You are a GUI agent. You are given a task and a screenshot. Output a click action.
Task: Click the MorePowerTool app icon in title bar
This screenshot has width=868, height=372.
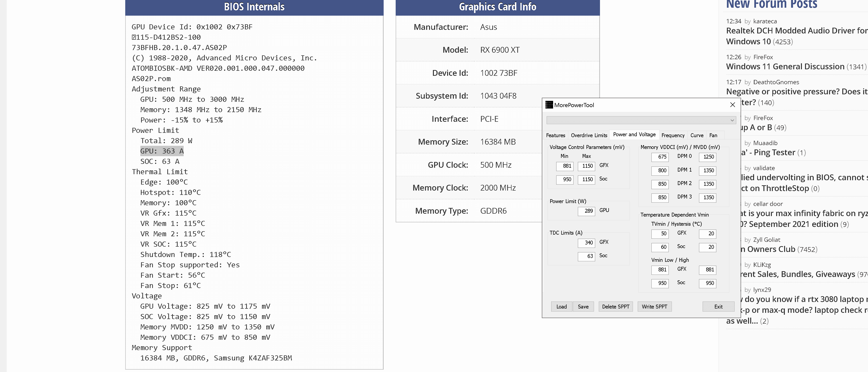(x=549, y=105)
